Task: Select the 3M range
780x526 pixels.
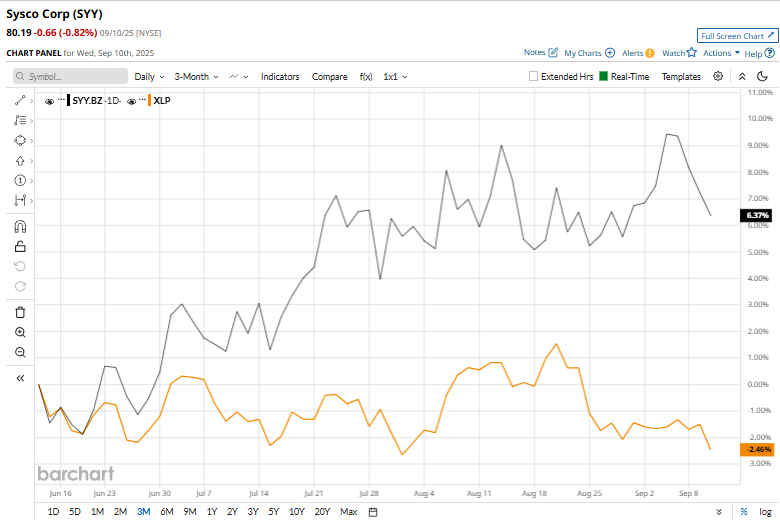Action: pyautogui.click(x=144, y=512)
